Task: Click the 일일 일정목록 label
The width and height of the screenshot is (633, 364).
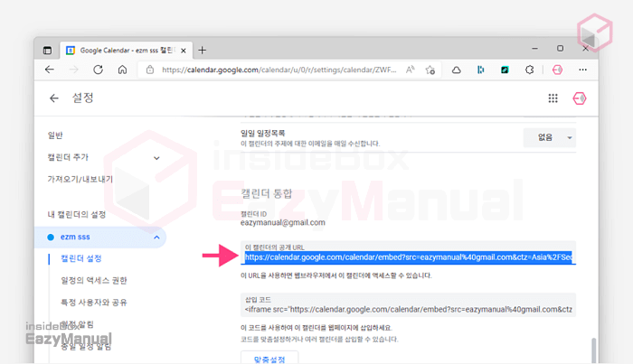Action: pyautogui.click(x=263, y=133)
